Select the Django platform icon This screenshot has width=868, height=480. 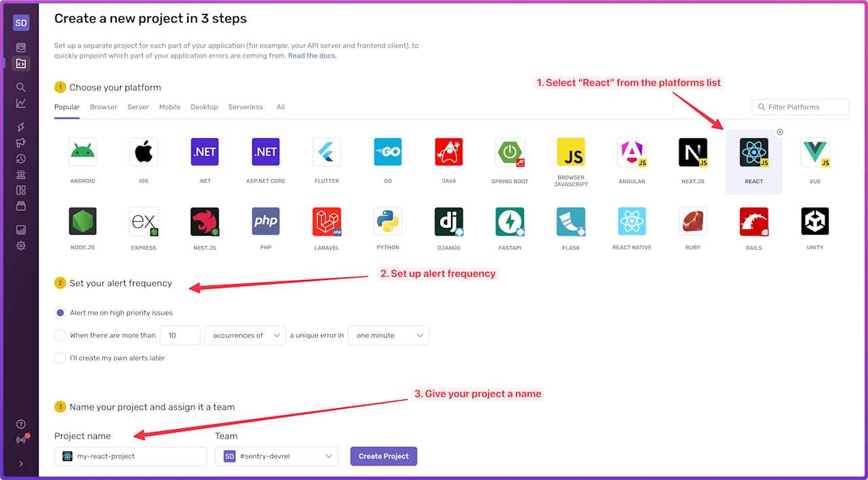pos(449,221)
